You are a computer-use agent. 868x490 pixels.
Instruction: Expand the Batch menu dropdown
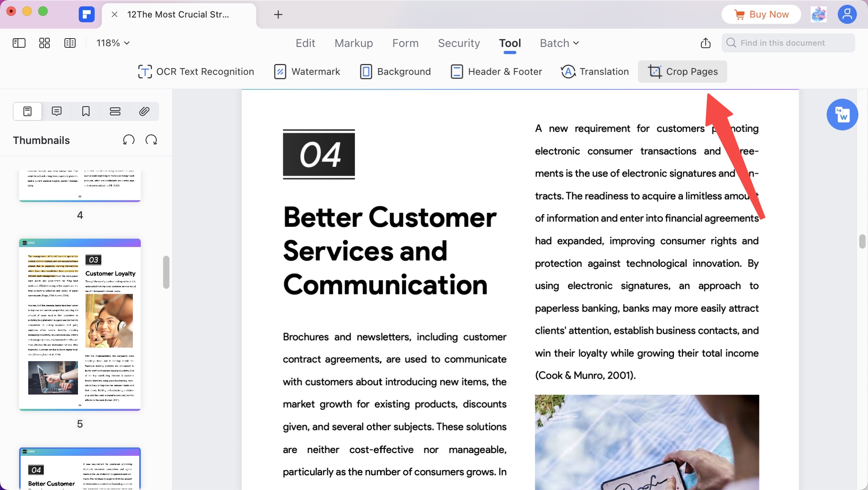coord(559,43)
